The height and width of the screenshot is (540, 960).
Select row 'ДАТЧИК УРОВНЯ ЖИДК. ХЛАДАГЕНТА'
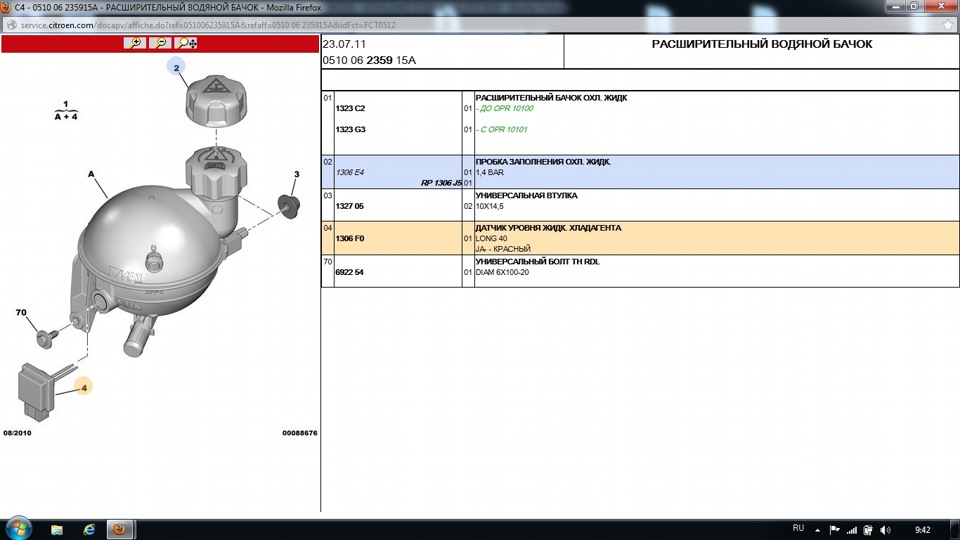coord(640,238)
